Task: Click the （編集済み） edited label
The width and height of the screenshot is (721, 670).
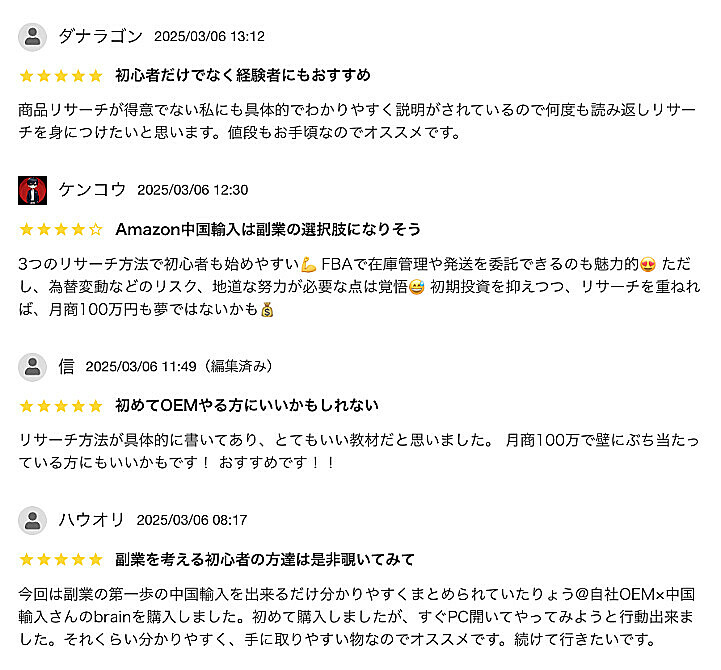Action: click(x=237, y=367)
